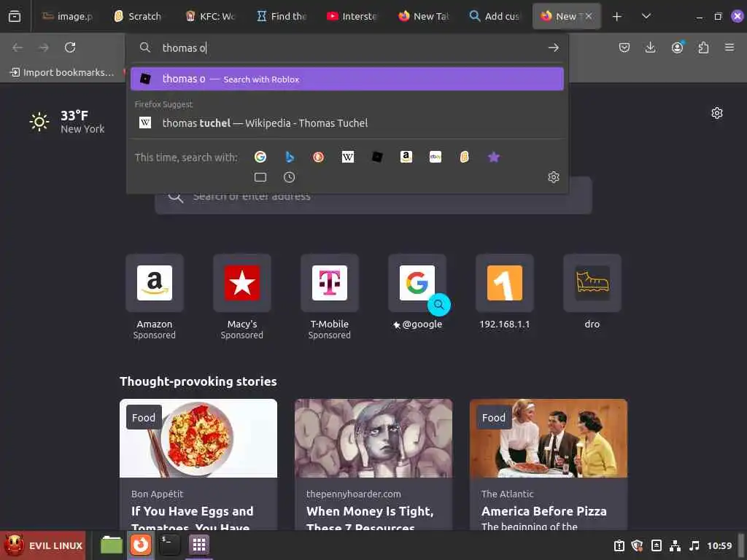This screenshot has width=747, height=560.
Task: Click the taskbar clock showing 10:59
Action: coord(719,545)
